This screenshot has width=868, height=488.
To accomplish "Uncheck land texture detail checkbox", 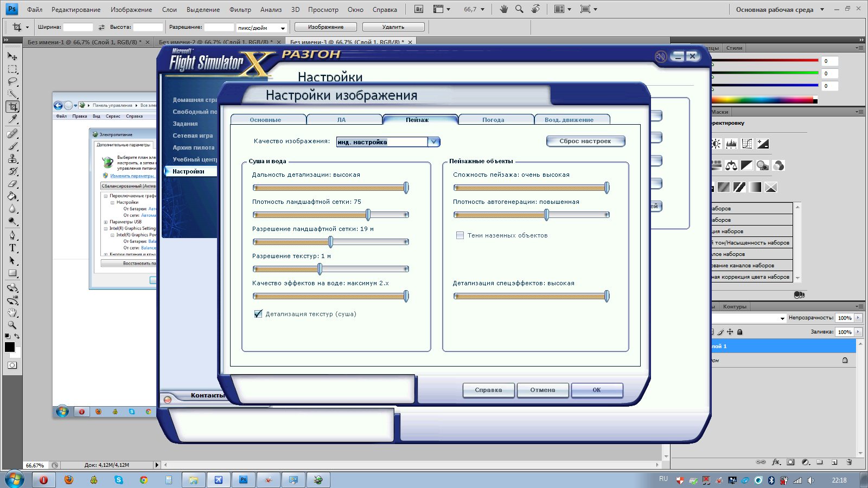I will (258, 314).
